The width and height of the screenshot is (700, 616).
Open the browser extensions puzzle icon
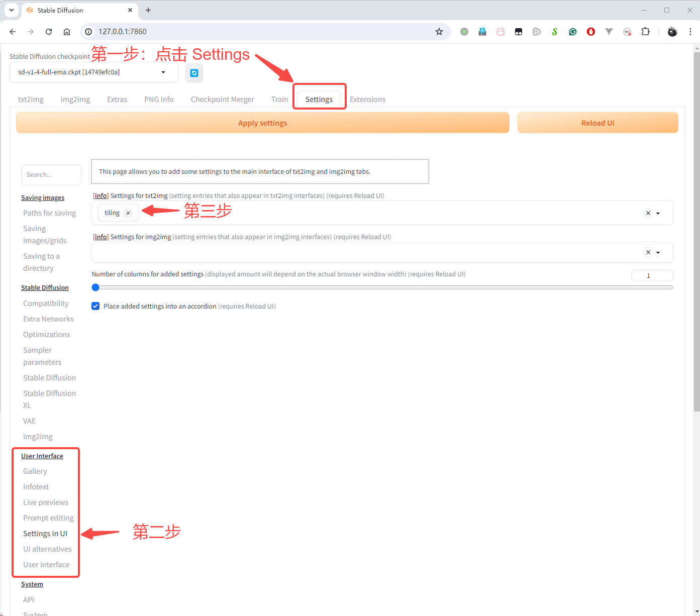pyautogui.click(x=646, y=32)
